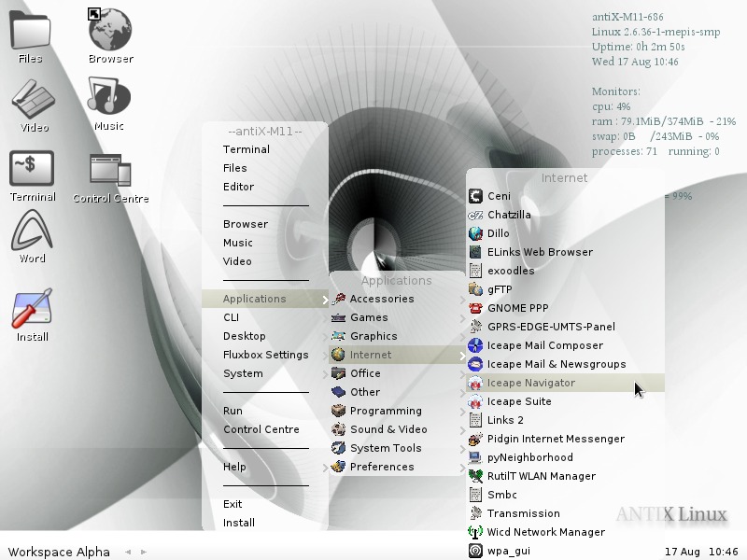This screenshot has height=560, width=747.
Task: Expand the Sound & Video submenu
Action: click(x=398, y=429)
